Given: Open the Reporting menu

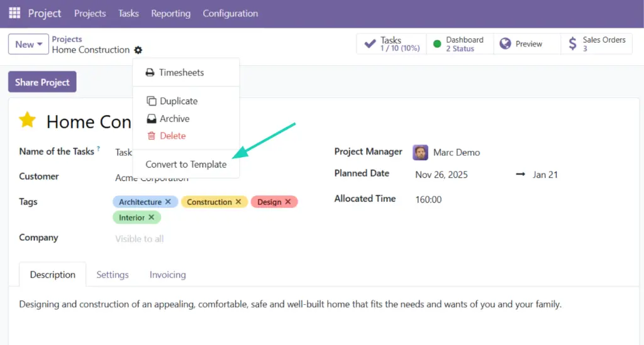Looking at the screenshot, I should (x=170, y=14).
